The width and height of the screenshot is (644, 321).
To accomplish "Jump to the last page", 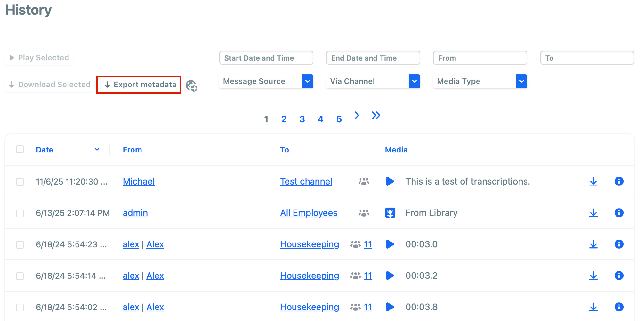I will tap(376, 115).
